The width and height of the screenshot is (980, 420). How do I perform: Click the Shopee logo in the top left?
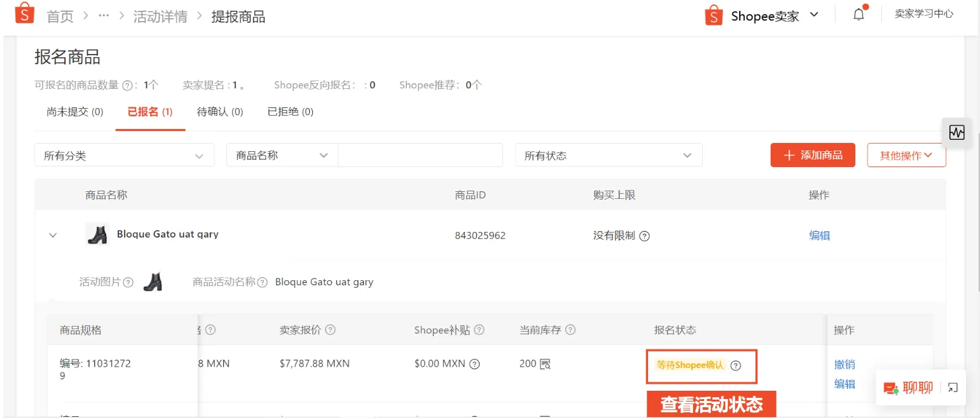pyautogui.click(x=24, y=14)
